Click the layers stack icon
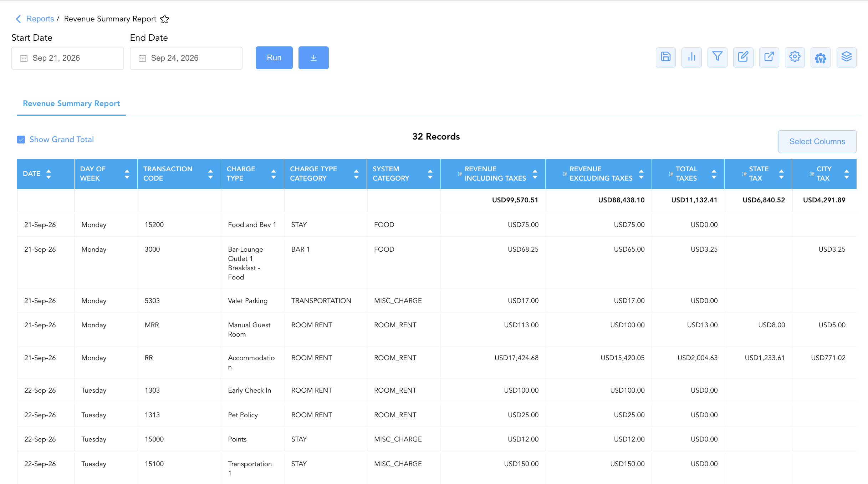Viewport: 868px width, 484px height. coord(846,57)
